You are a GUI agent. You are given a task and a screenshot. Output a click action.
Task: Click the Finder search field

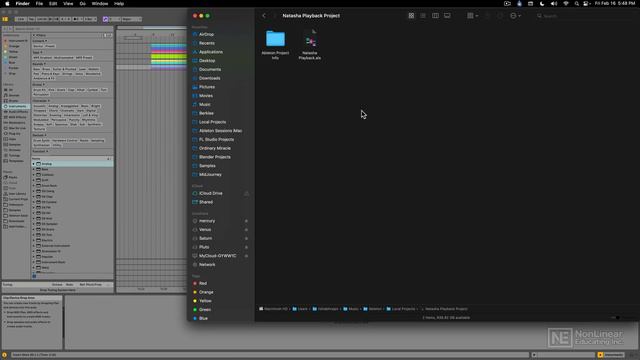(x=584, y=16)
